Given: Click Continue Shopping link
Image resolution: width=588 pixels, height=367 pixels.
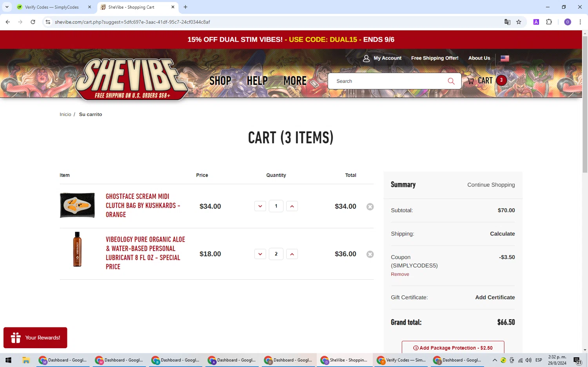Looking at the screenshot, I should (491, 185).
